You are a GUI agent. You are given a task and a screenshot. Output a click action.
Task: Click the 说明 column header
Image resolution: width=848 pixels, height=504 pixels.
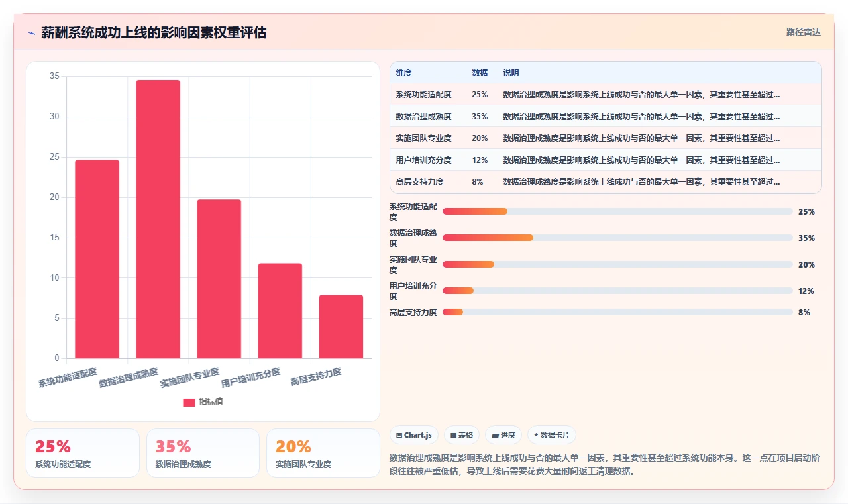coord(511,73)
